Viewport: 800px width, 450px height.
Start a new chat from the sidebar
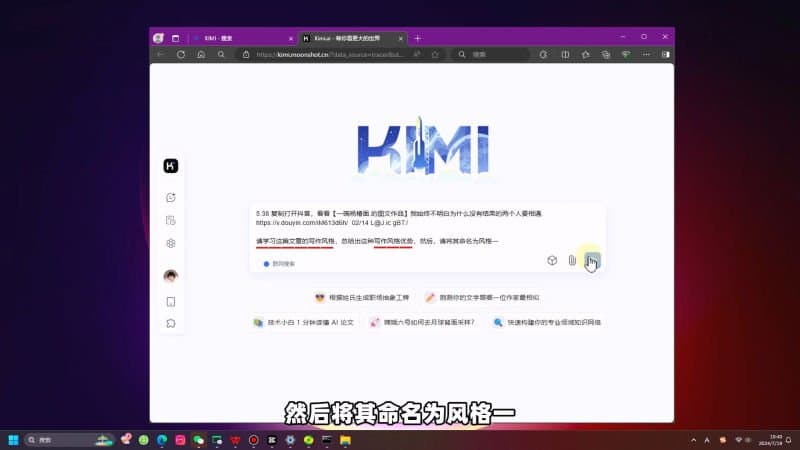pyautogui.click(x=171, y=198)
